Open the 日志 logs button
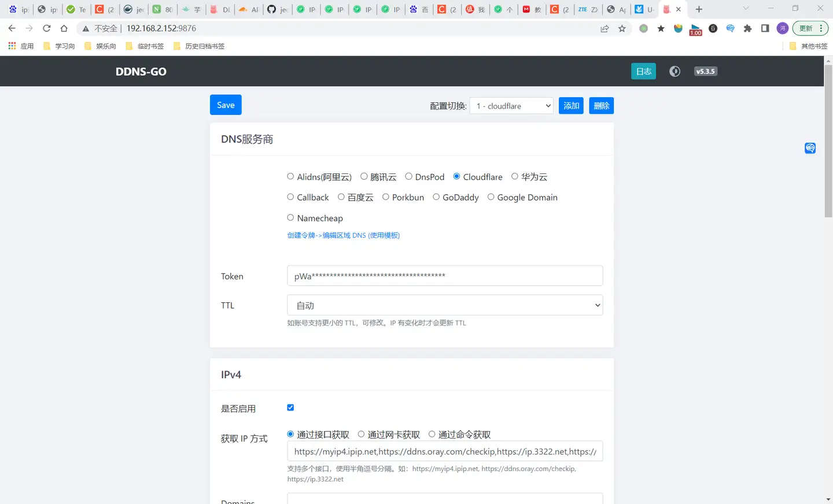833x504 pixels. tap(643, 71)
